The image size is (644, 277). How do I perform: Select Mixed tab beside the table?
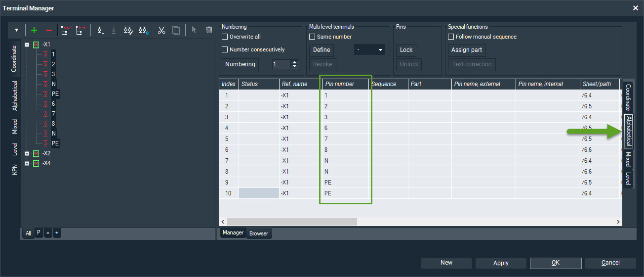[x=628, y=160]
